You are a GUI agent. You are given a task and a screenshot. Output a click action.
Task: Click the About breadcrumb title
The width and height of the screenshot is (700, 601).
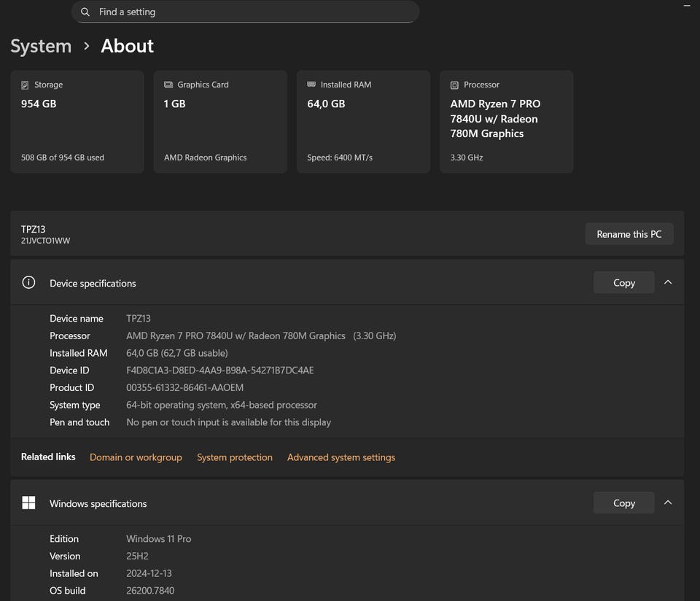127,46
